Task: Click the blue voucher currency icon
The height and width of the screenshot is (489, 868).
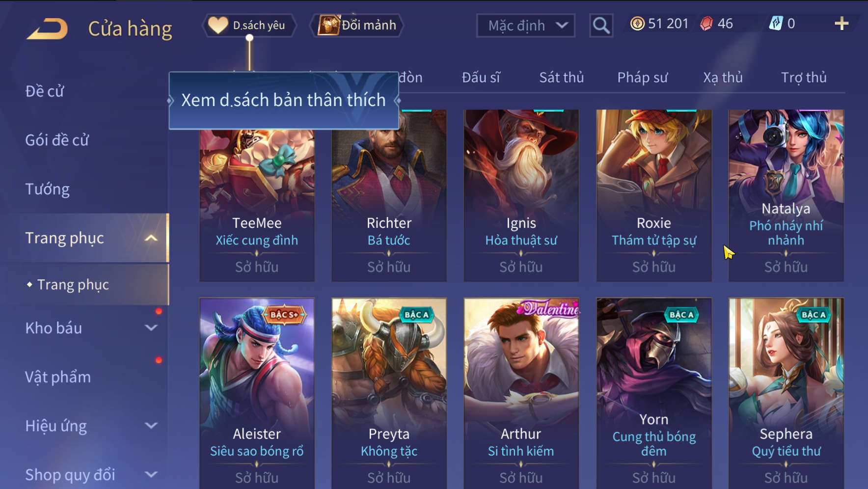Action: point(776,24)
